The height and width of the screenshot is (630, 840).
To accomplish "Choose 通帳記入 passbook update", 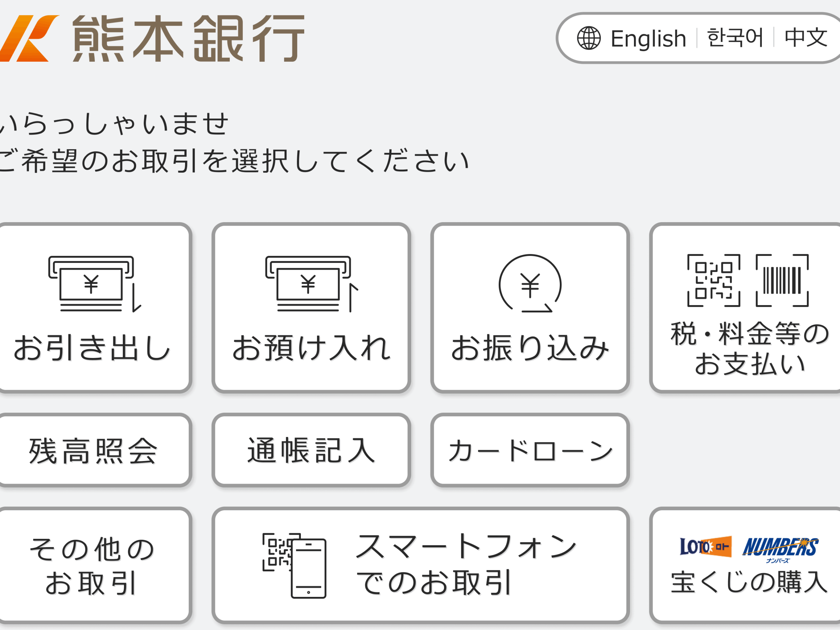I will 311,451.
